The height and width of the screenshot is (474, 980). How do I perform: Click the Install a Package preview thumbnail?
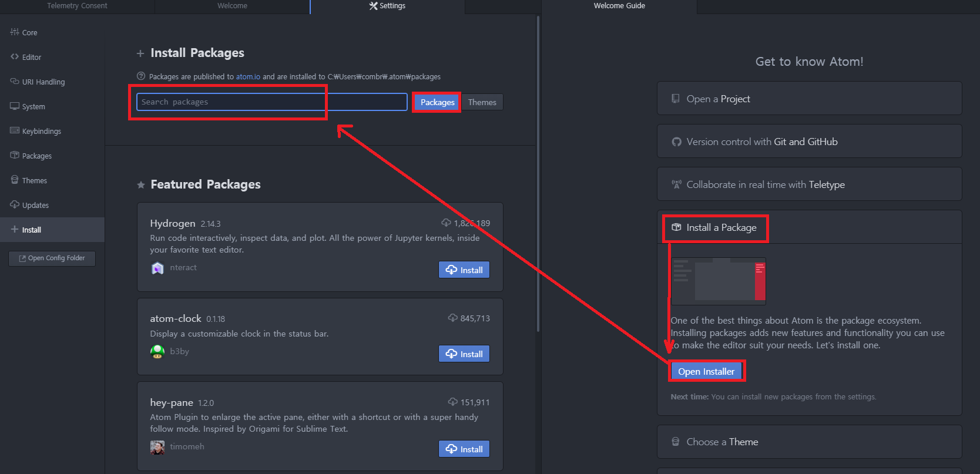[718, 281]
